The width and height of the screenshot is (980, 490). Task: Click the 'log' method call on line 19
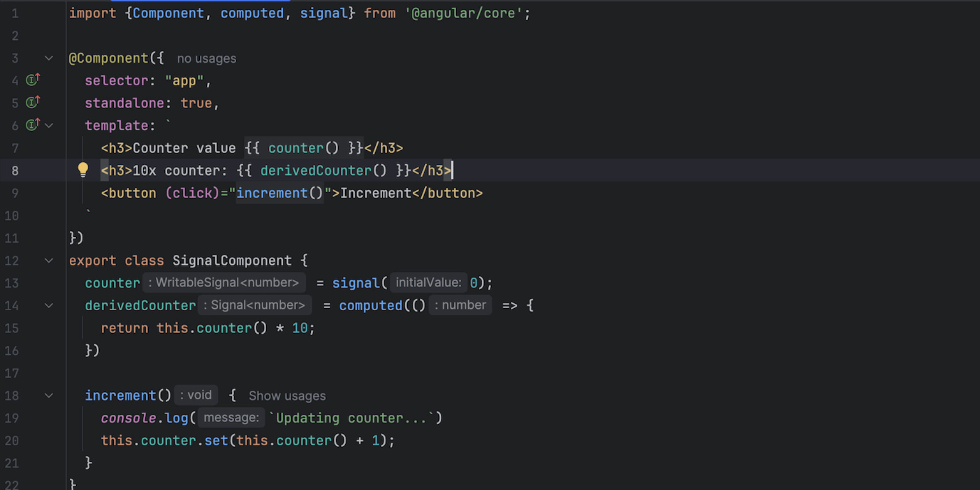pos(176,418)
